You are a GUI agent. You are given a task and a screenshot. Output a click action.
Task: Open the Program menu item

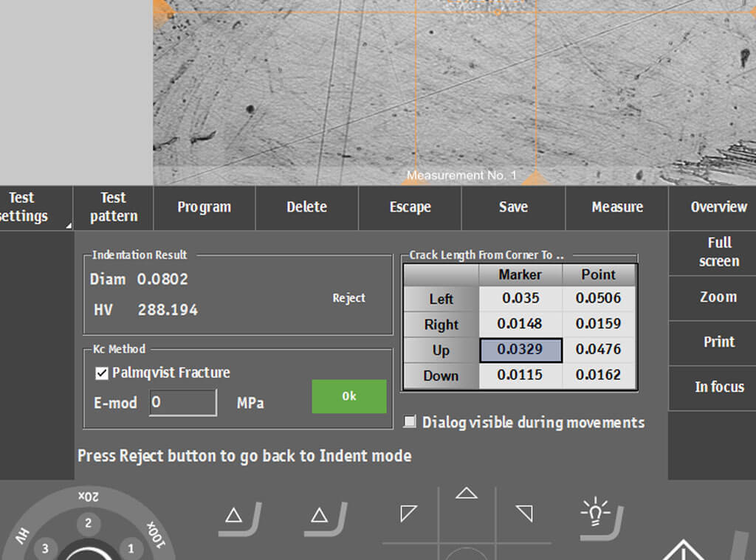pyautogui.click(x=204, y=207)
